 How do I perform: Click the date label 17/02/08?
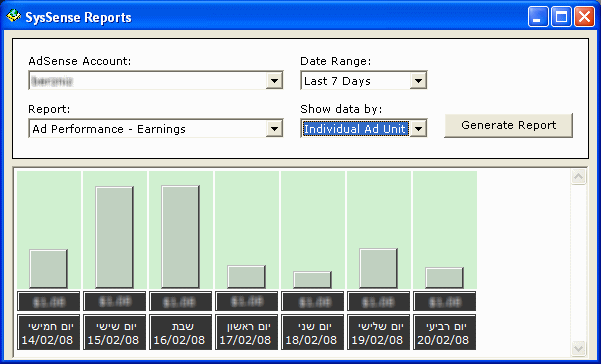[x=246, y=332]
